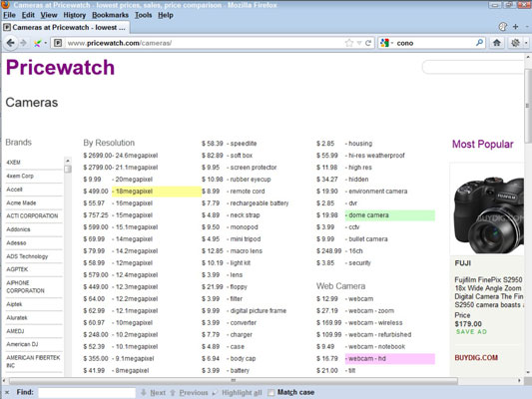Enable the Match case checkbox

(270, 393)
